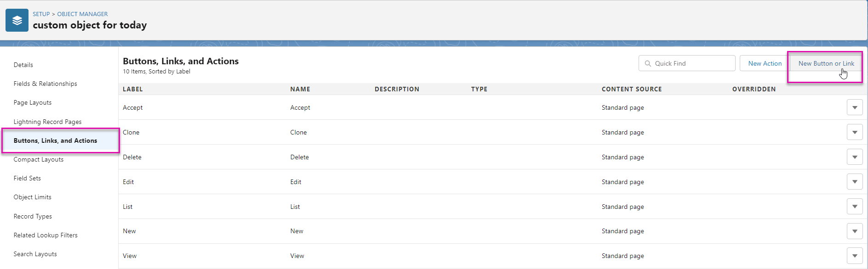The height and width of the screenshot is (269, 868).
Task: Open the dropdown menu for Clone row
Action: pos(854,133)
